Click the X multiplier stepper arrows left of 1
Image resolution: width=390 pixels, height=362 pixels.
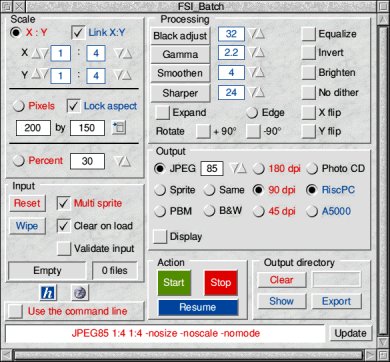pos(40,53)
